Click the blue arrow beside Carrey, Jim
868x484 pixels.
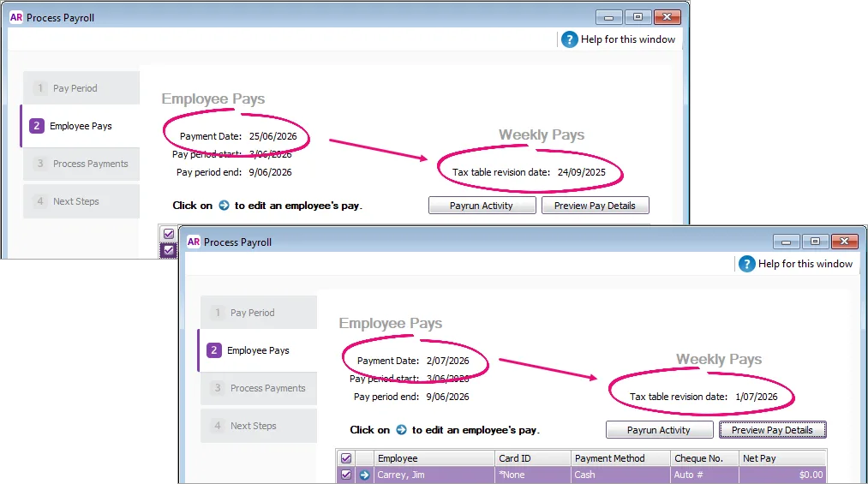click(x=364, y=475)
